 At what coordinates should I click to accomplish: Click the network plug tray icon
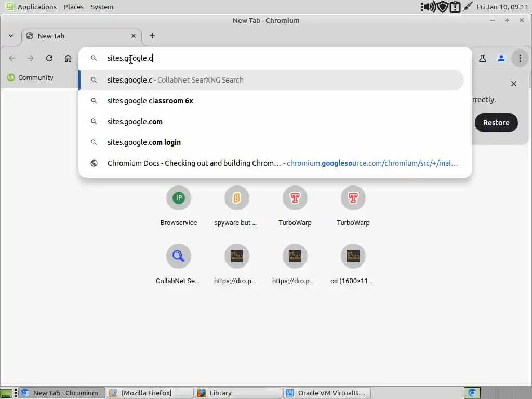(x=468, y=7)
